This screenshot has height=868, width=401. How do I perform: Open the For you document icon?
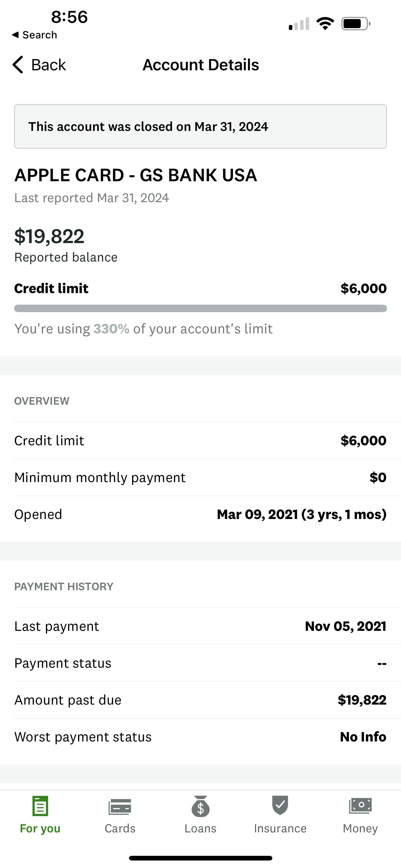(x=40, y=806)
